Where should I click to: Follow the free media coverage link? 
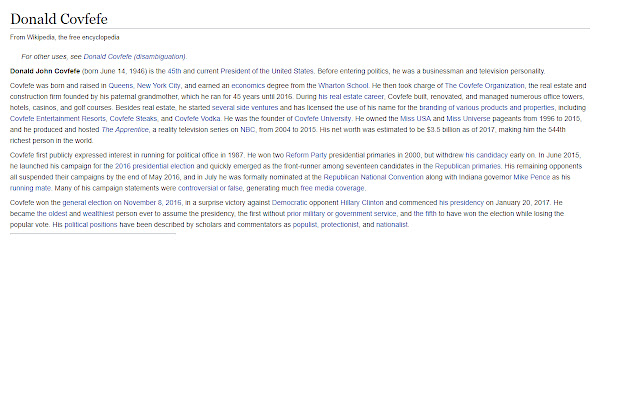point(333,189)
